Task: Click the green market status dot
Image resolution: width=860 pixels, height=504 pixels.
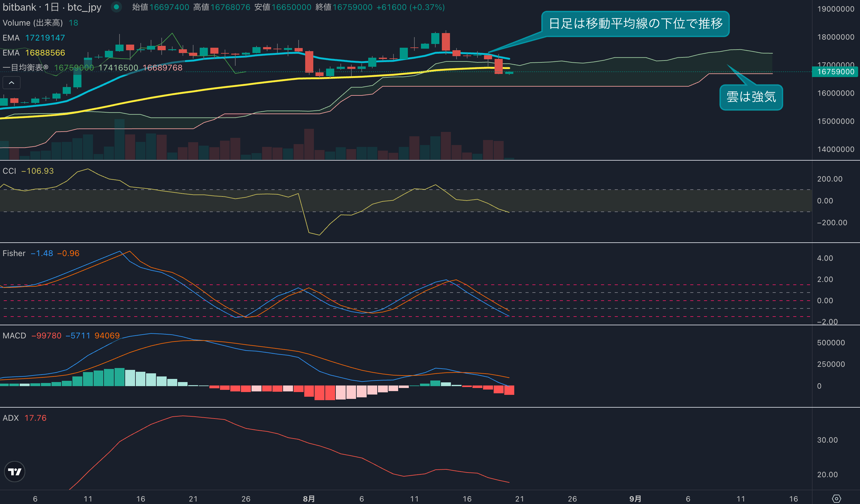Action: click(116, 7)
